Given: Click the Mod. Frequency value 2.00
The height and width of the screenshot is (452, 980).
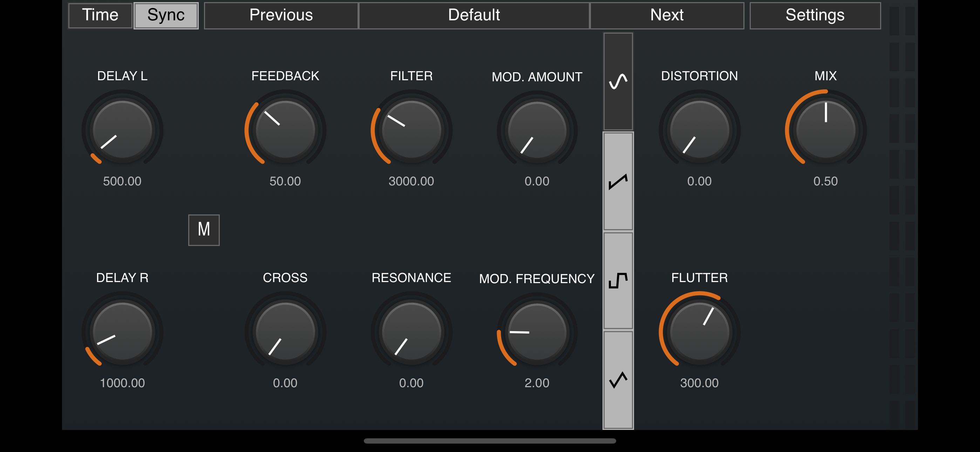Looking at the screenshot, I should click(537, 383).
